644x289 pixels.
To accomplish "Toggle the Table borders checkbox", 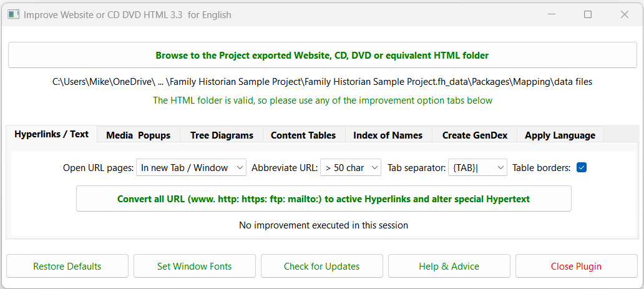I will (582, 167).
